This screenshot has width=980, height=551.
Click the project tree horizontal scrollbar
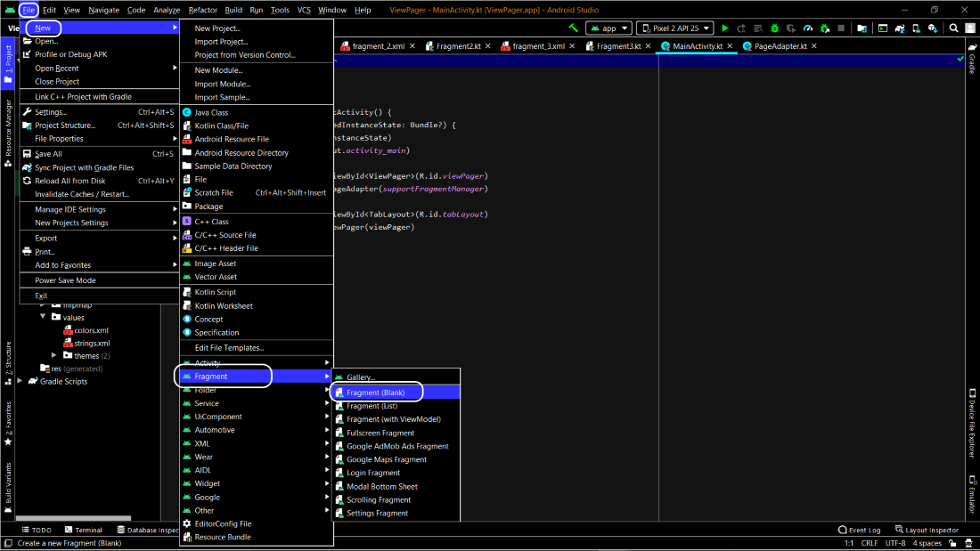[73, 518]
